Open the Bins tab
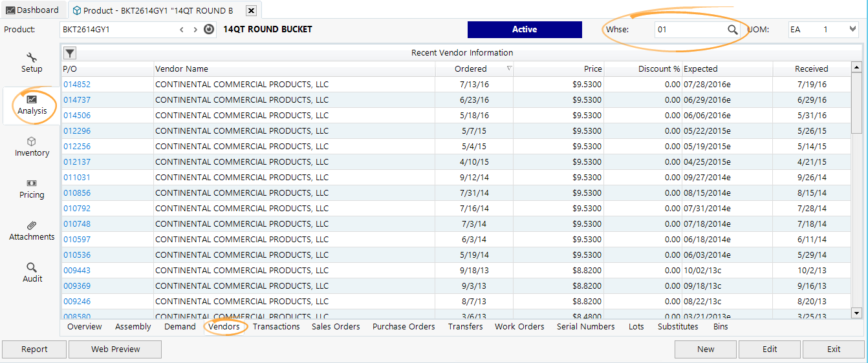The height and width of the screenshot is (363, 868). 721,327
